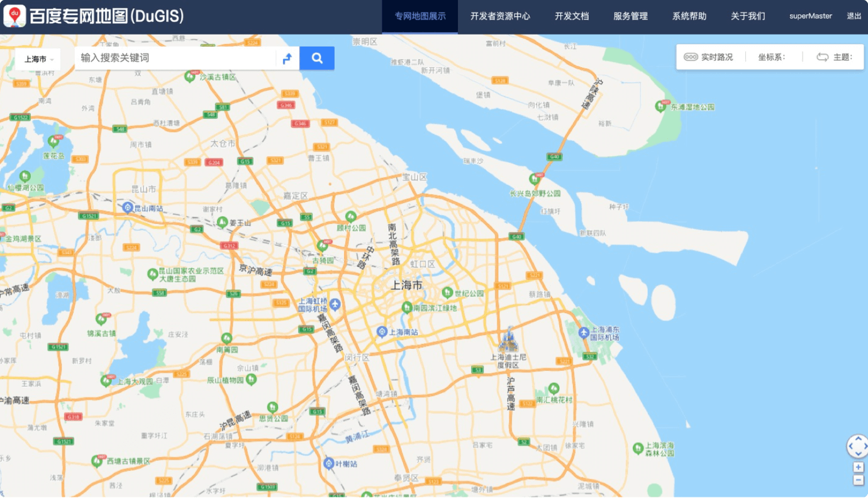
Task: Open the 系统帮助 tab
Action: click(689, 16)
